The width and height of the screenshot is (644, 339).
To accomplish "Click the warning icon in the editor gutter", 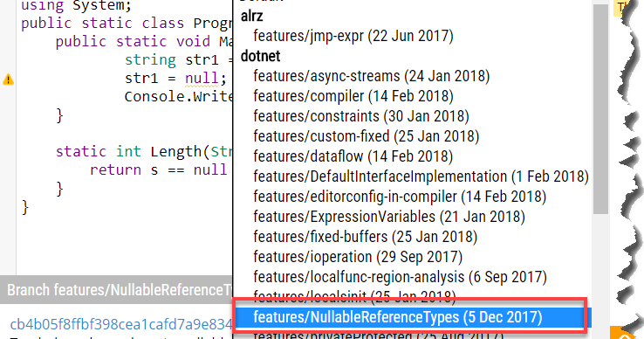I will coord(8,80).
